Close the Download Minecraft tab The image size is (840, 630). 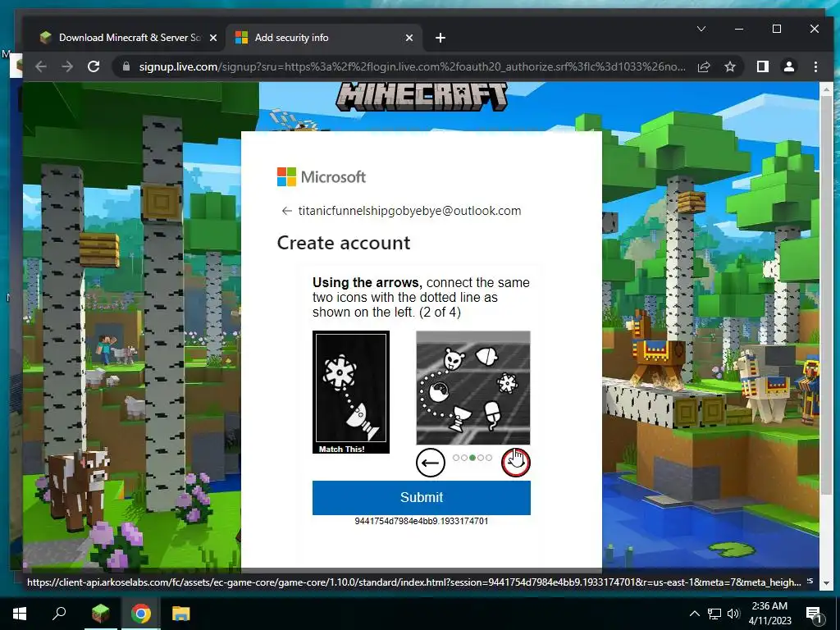point(213,38)
